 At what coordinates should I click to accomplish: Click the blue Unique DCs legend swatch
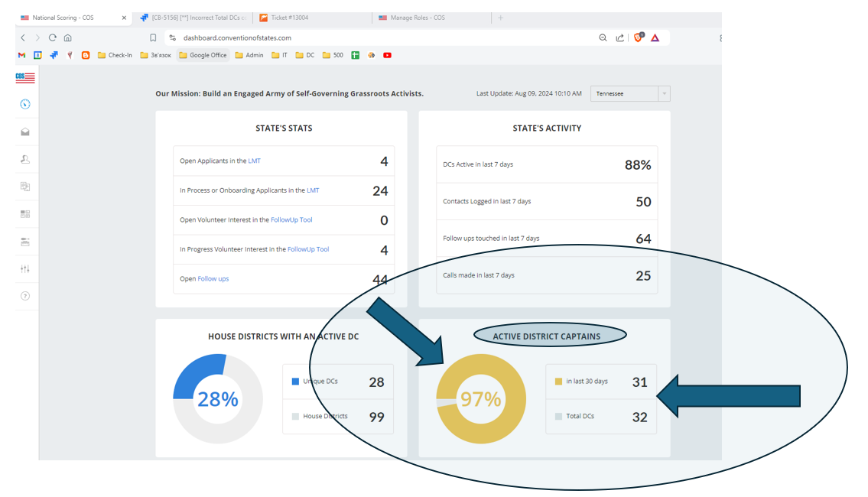point(295,381)
